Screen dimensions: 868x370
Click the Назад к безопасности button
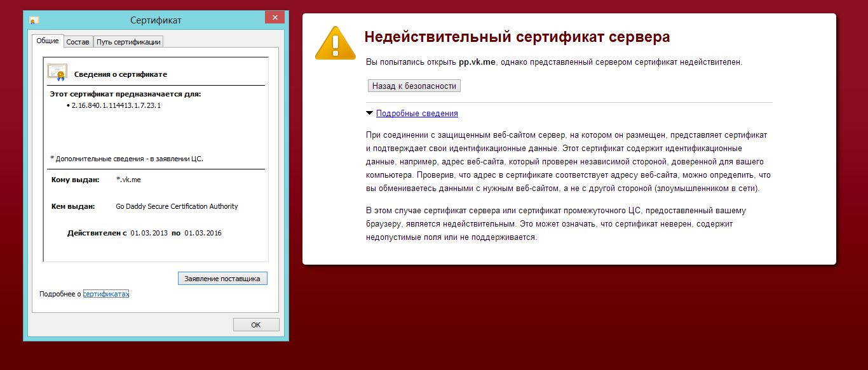coord(414,86)
